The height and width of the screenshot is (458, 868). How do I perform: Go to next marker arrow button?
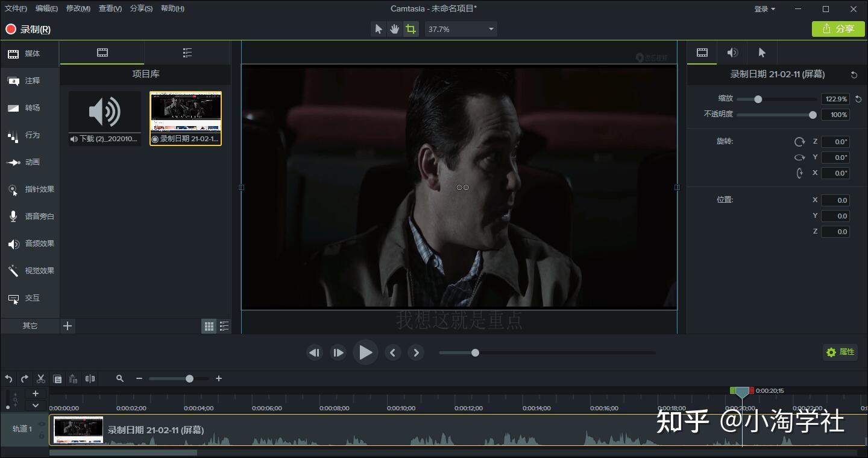coord(416,353)
